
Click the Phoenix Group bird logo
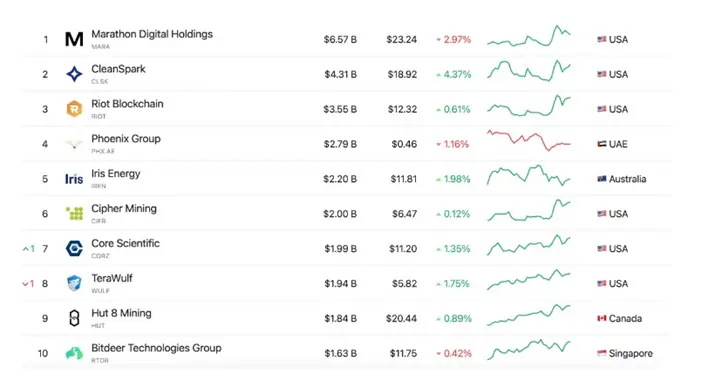click(x=74, y=144)
